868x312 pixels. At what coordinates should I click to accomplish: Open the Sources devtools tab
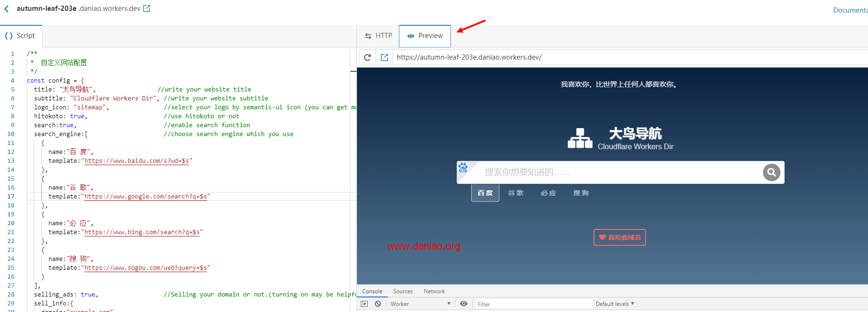coord(403,291)
